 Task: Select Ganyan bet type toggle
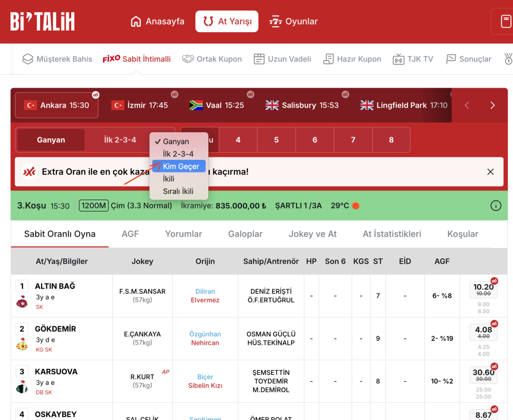[51, 140]
